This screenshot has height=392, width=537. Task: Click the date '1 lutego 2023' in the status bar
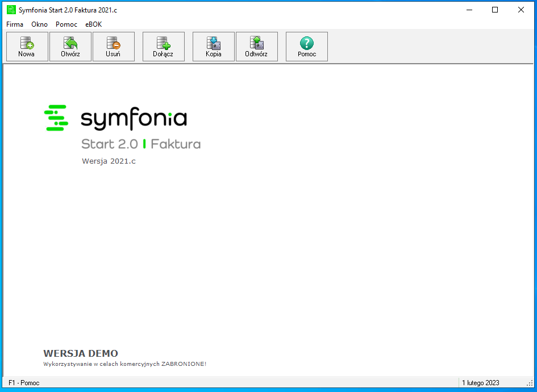[x=481, y=383]
